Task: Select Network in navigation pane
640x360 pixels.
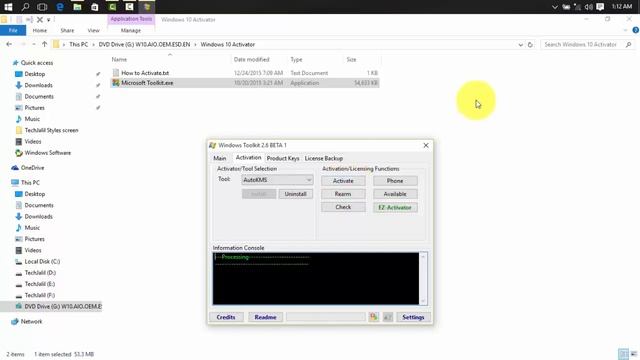Action: pyautogui.click(x=31, y=322)
